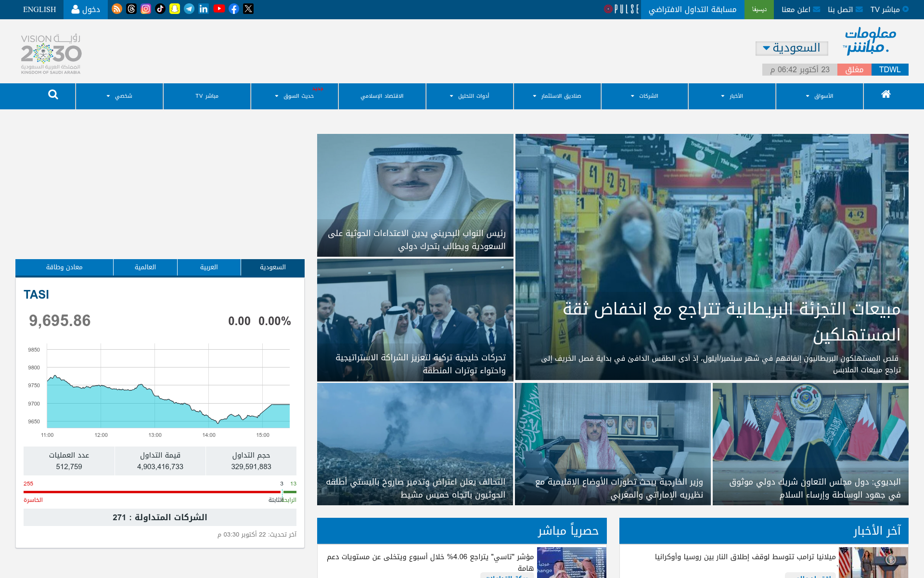This screenshot has height=578, width=924.
Task: Open TASI weekly decline article
Action: (x=430, y=562)
